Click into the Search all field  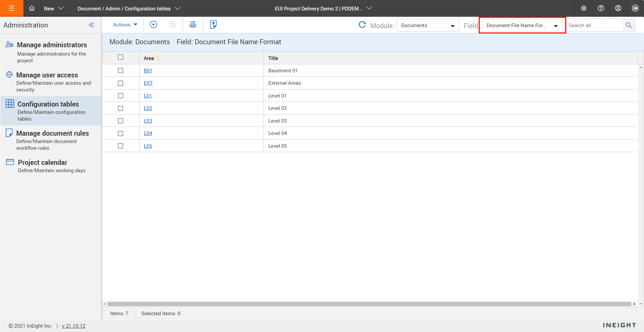click(594, 25)
